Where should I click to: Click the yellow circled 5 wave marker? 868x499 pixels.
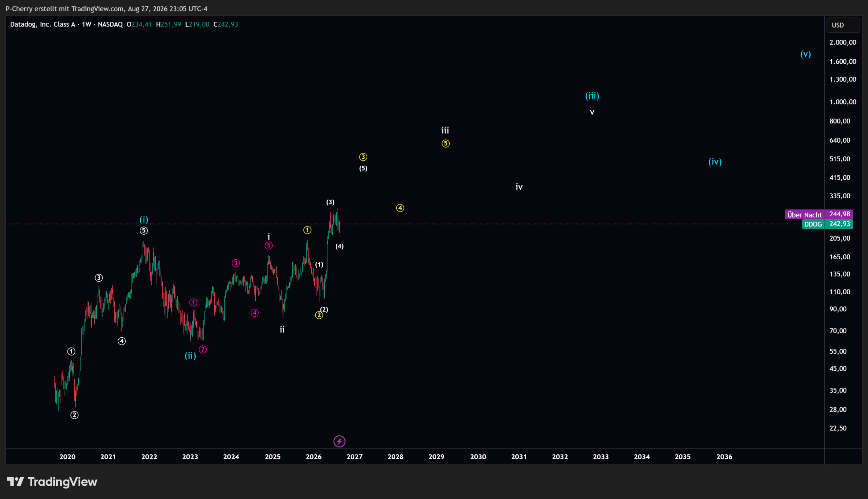pos(446,144)
